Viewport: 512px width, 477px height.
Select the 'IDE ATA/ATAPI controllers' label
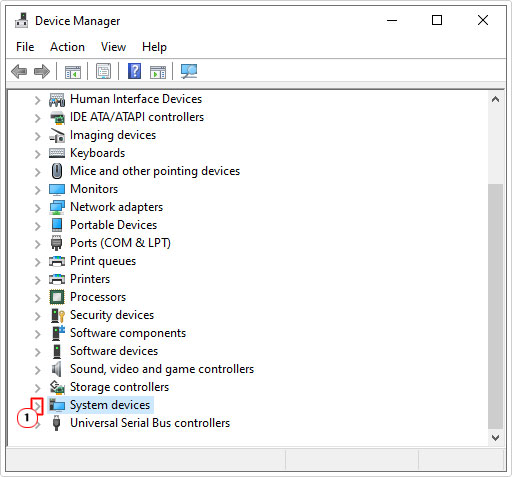click(x=137, y=117)
